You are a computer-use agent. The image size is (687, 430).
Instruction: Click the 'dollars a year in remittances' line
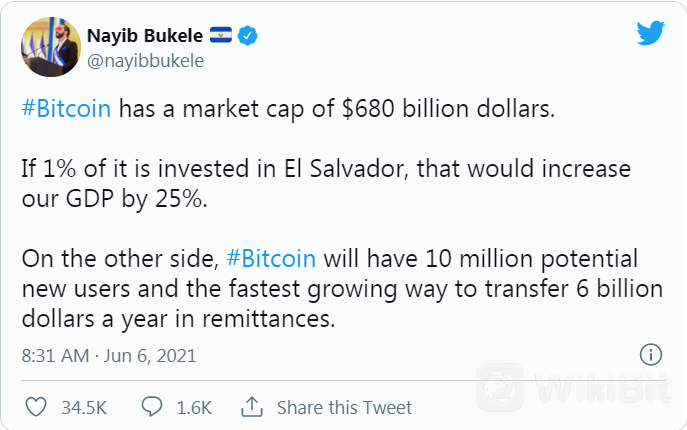click(x=178, y=319)
